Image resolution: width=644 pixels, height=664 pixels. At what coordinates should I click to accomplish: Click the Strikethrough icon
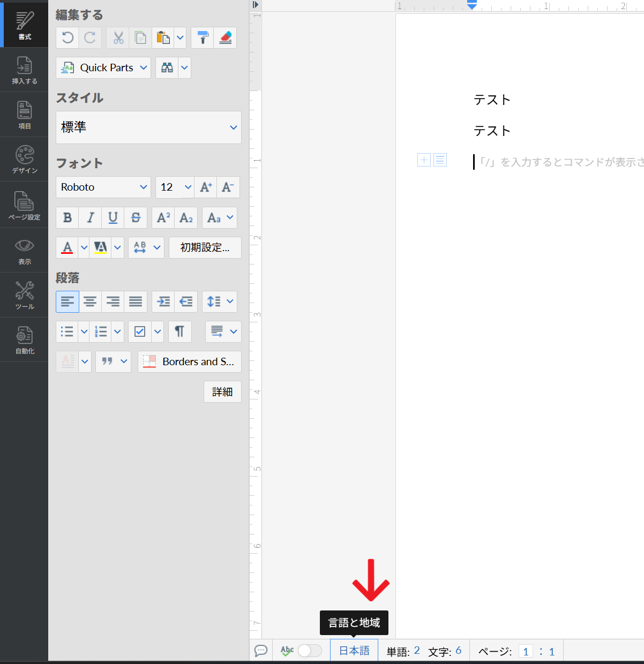tap(136, 217)
